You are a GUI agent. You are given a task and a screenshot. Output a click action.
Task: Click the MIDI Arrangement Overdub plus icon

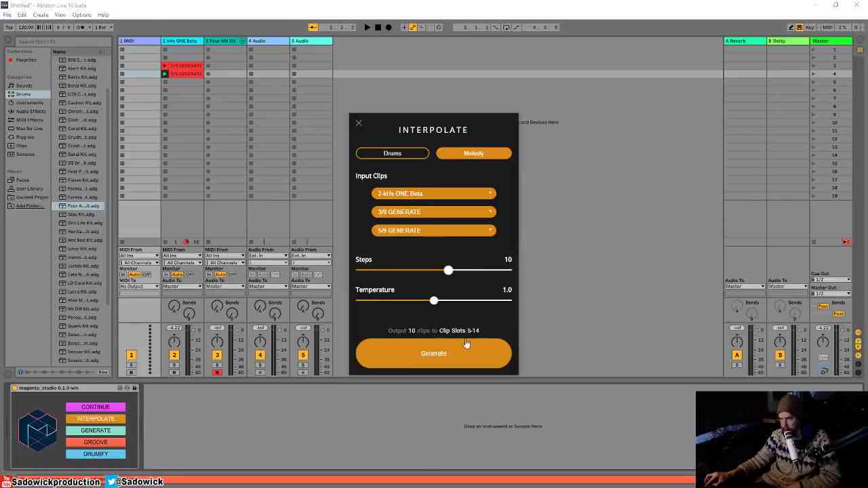pos(404,27)
